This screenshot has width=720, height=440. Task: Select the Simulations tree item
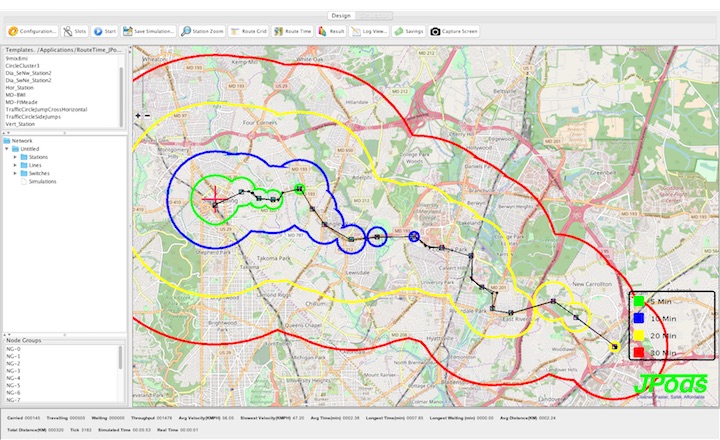tap(43, 181)
